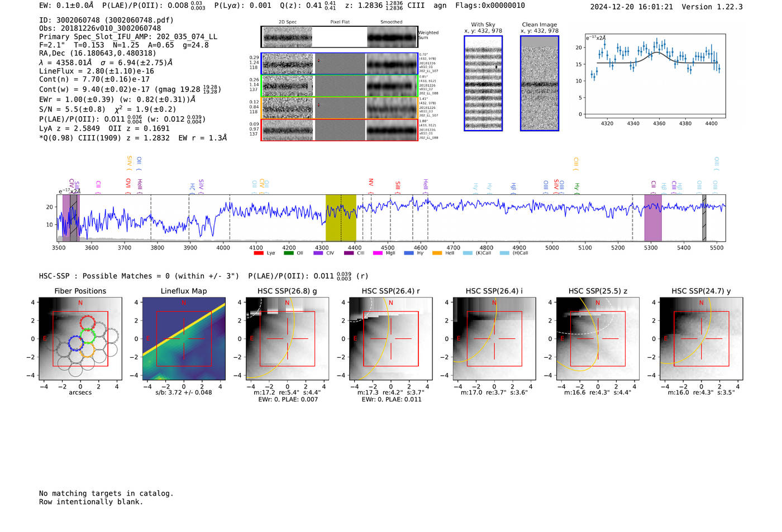This screenshot has width=782, height=532.
Task: Click the Cont(w) = 9.40 text line
Action: pyautogui.click(x=130, y=89)
